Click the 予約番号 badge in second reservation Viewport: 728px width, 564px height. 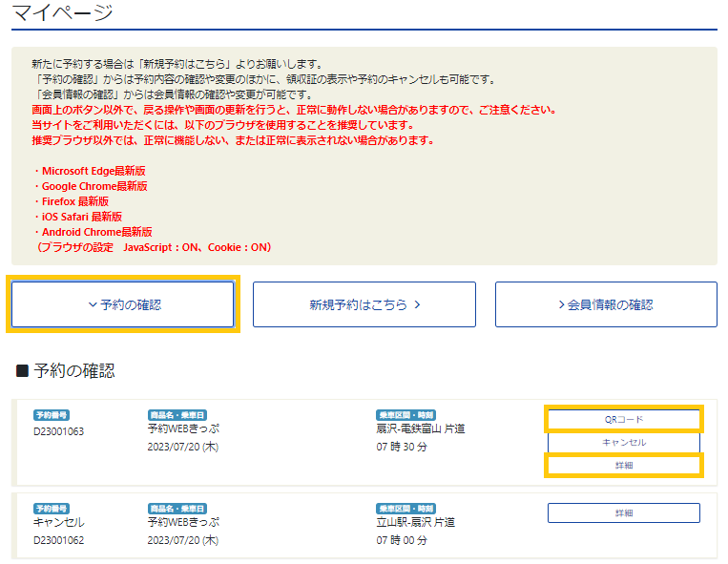(x=52, y=509)
